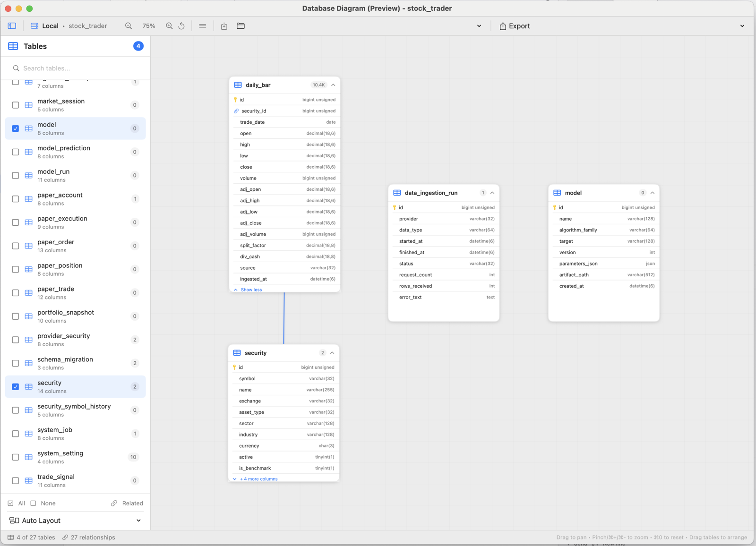Check the paper_account checkbox
The image size is (756, 546).
click(16, 199)
